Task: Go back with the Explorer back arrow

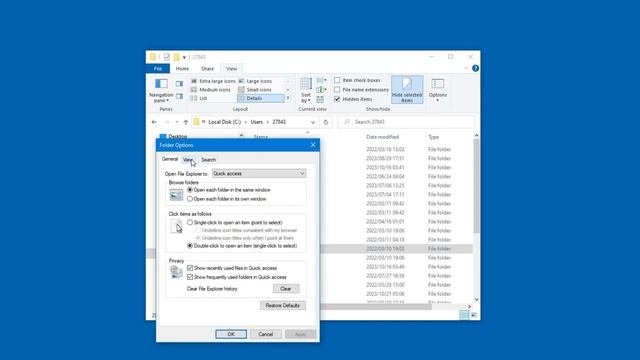Action: [154, 122]
